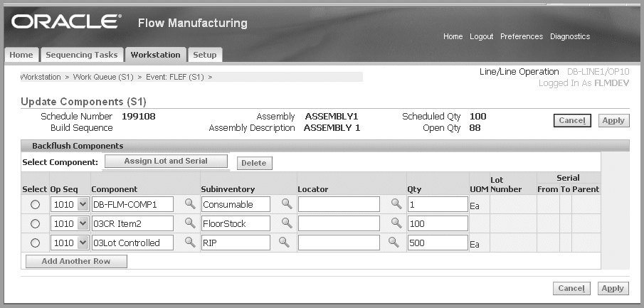Click the Lot Number column header
Image resolution: width=644 pixels, height=308 pixels.
(x=506, y=185)
